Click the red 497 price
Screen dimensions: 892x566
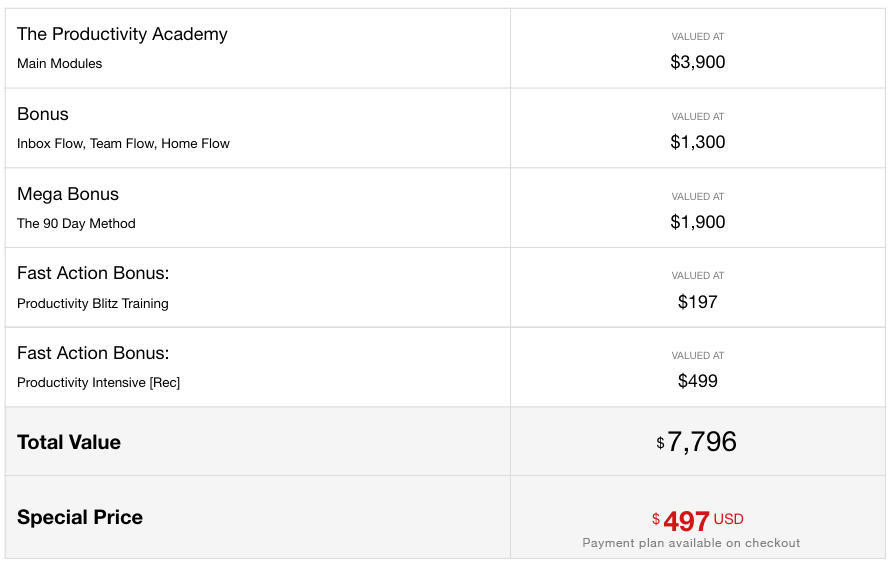[x=686, y=521]
